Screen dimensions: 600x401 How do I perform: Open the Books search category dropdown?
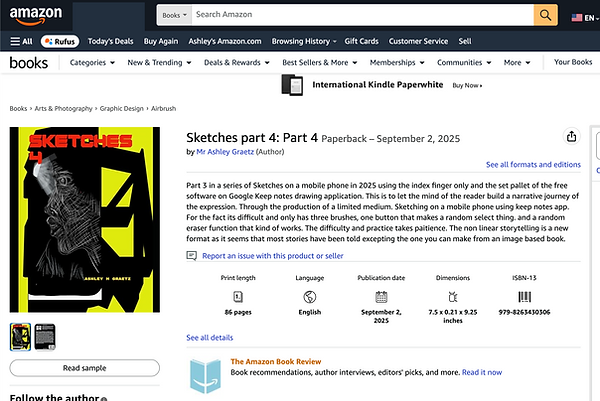coord(172,15)
